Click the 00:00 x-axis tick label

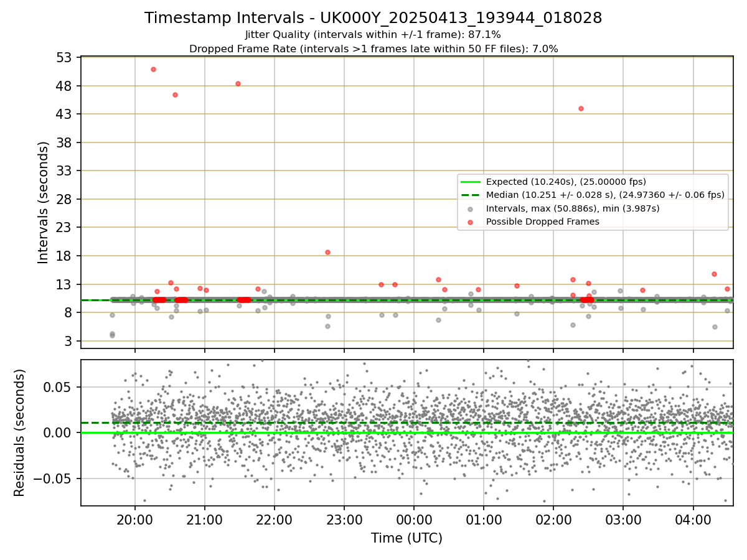(414, 520)
